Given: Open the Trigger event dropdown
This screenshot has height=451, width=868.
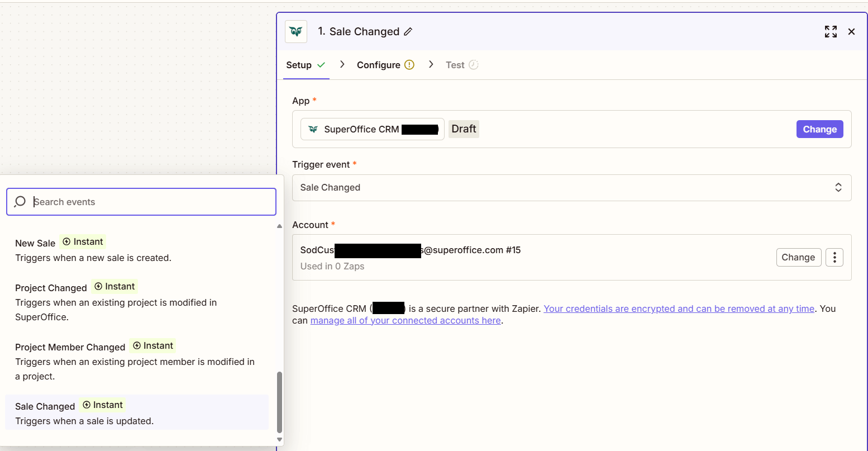Looking at the screenshot, I should click(571, 188).
